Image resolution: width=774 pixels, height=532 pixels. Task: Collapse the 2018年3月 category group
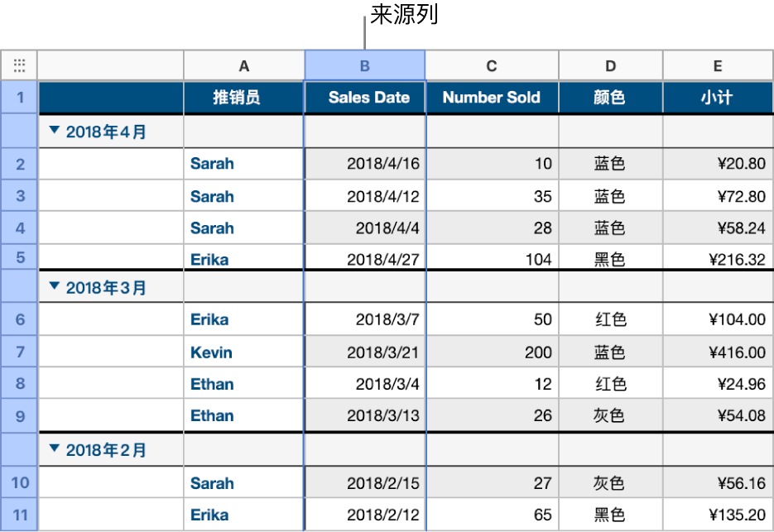click(x=54, y=287)
